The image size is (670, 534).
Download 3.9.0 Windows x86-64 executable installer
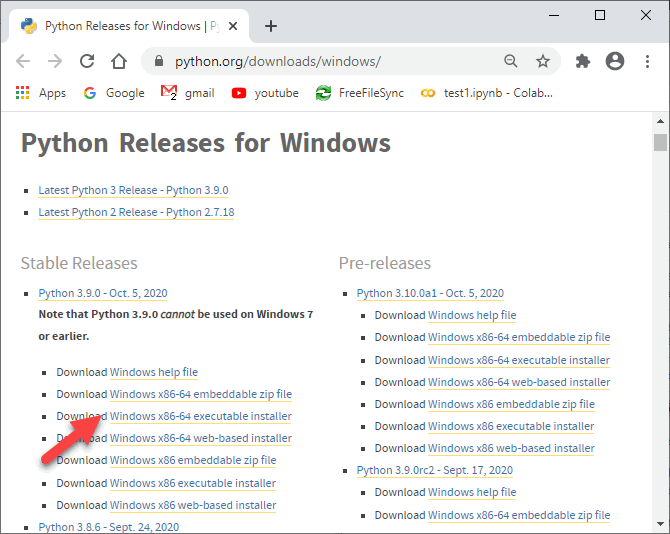point(201,416)
